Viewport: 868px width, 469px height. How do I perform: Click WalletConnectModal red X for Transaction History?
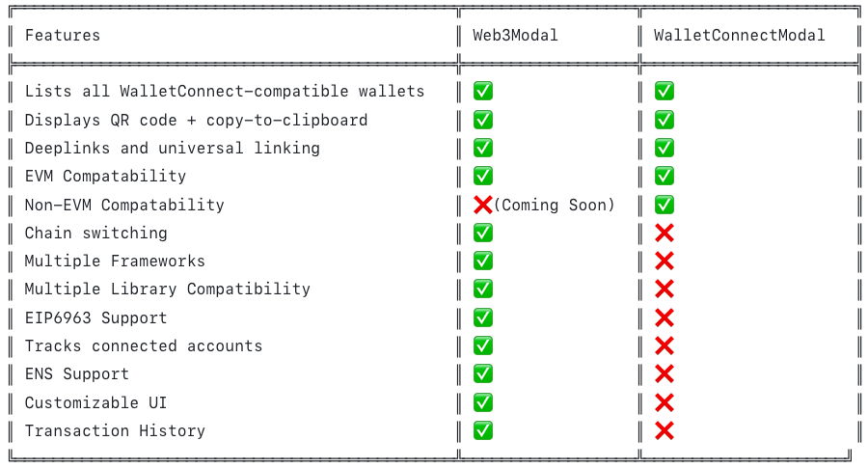664,430
